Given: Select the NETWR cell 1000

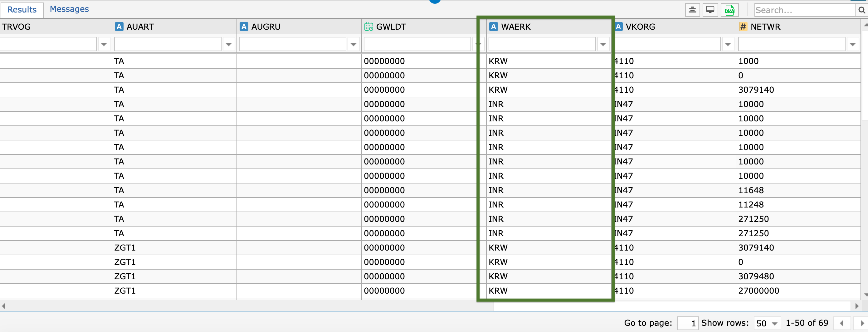Looking at the screenshot, I should coord(798,61).
